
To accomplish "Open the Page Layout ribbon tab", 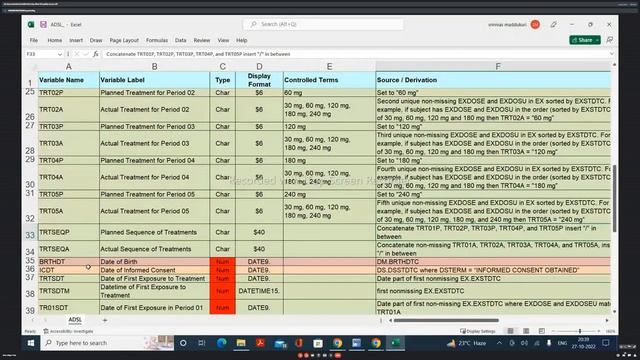I will point(124,40).
